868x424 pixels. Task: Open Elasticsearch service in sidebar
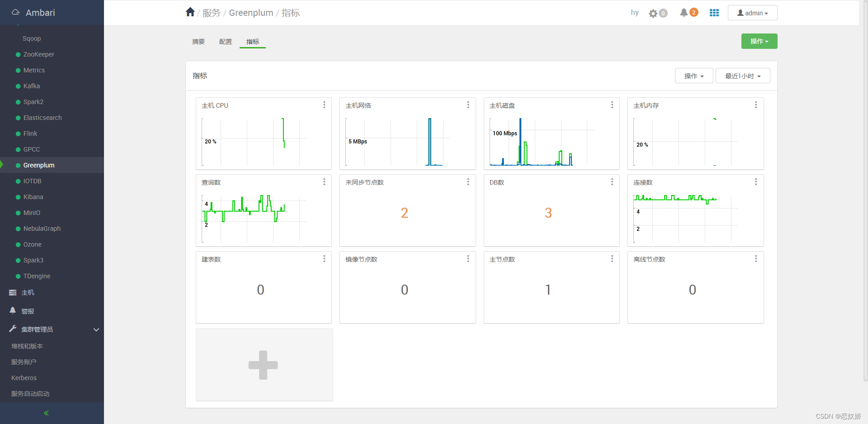[42, 118]
